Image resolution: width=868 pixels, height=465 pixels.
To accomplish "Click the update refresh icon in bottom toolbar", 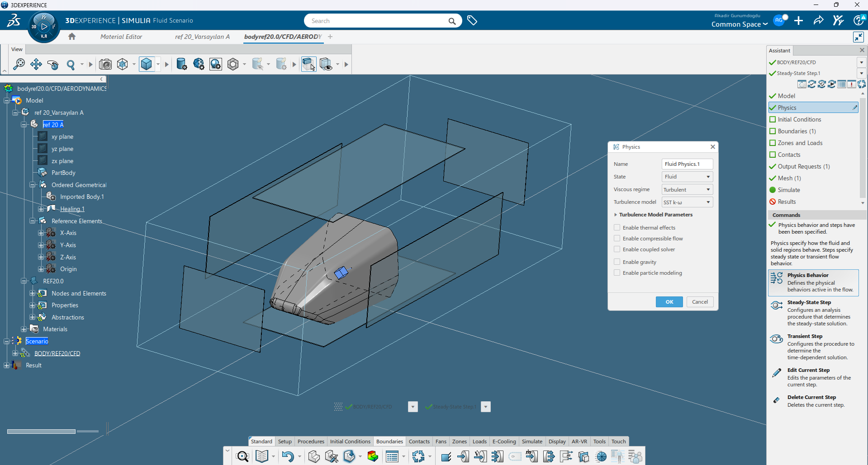I will coord(418,456).
